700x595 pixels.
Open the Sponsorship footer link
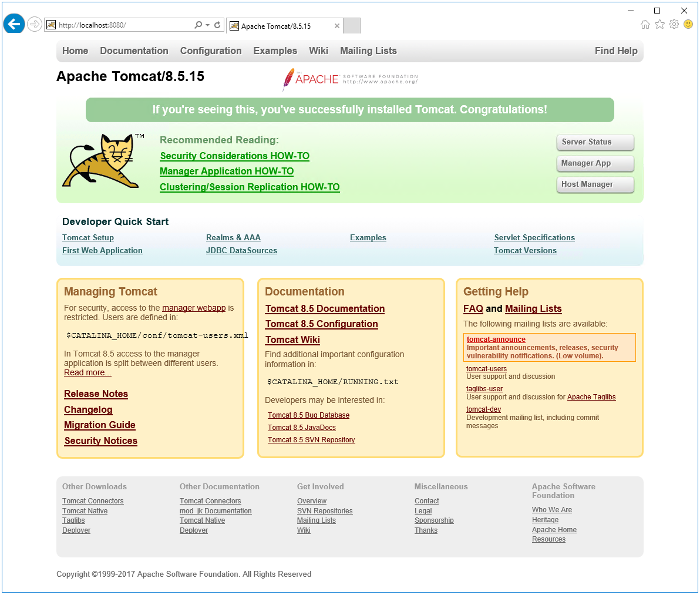(x=434, y=520)
